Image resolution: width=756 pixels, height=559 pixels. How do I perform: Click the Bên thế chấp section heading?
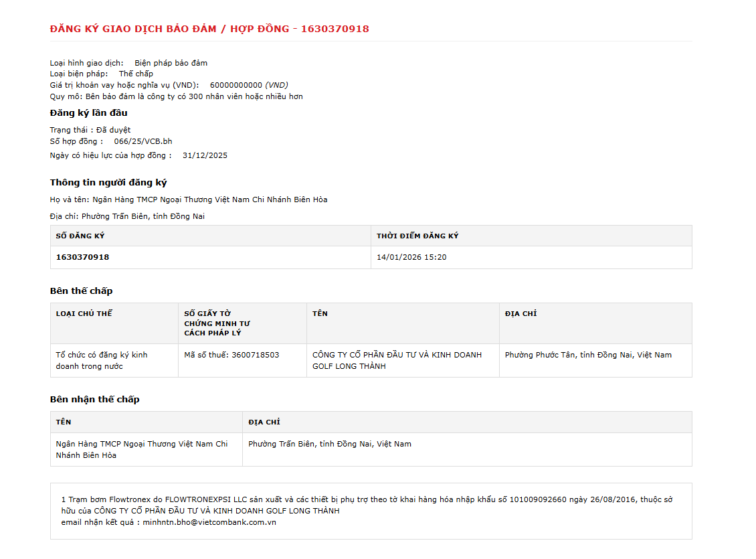coord(81,291)
